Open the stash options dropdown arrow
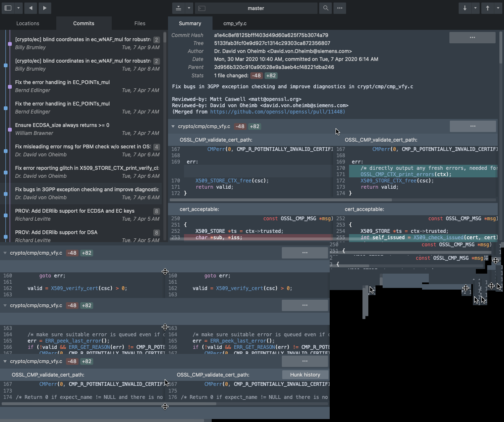The width and height of the screenshot is (504, 422). coord(189,8)
